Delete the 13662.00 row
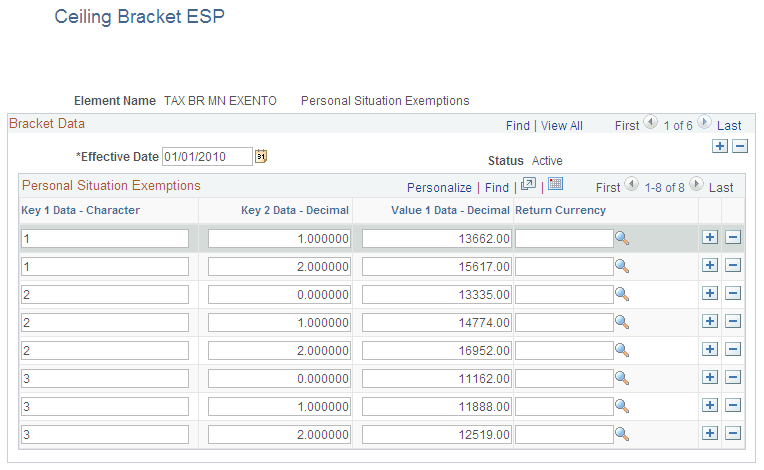Screen dimensions: 764x470 pyautogui.click(x=733, y=237)
